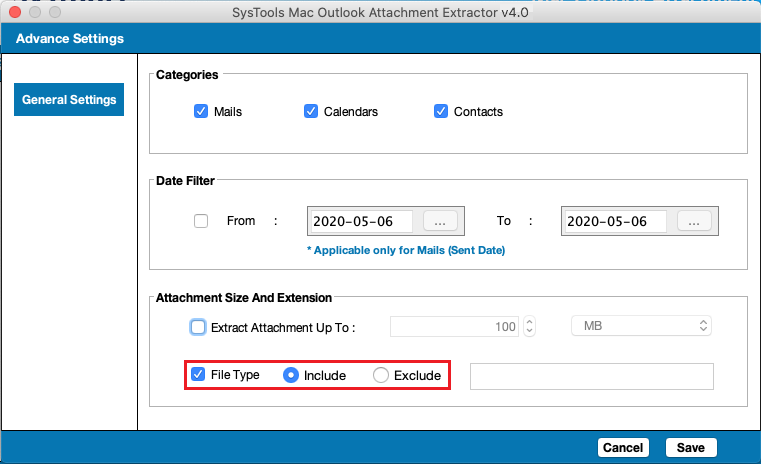This screenshot has height=464, width=761.
Task: Uncheck the Contacts category checkbox
Action: click(x=441, y=111)
